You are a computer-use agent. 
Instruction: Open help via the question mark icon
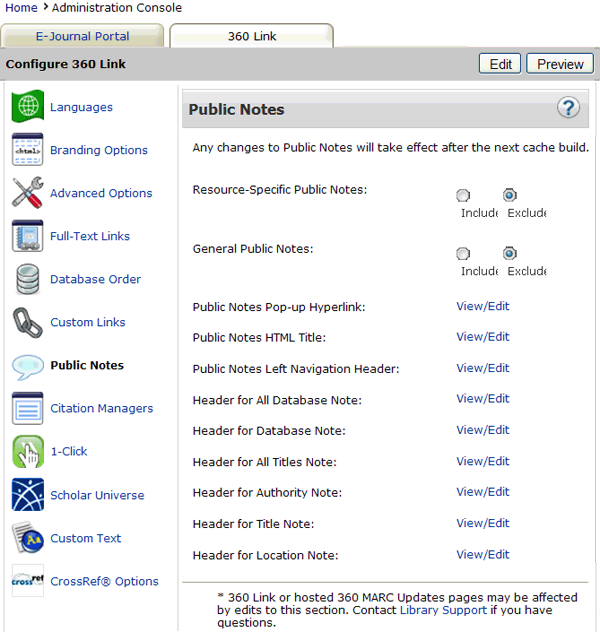[568, 108]
